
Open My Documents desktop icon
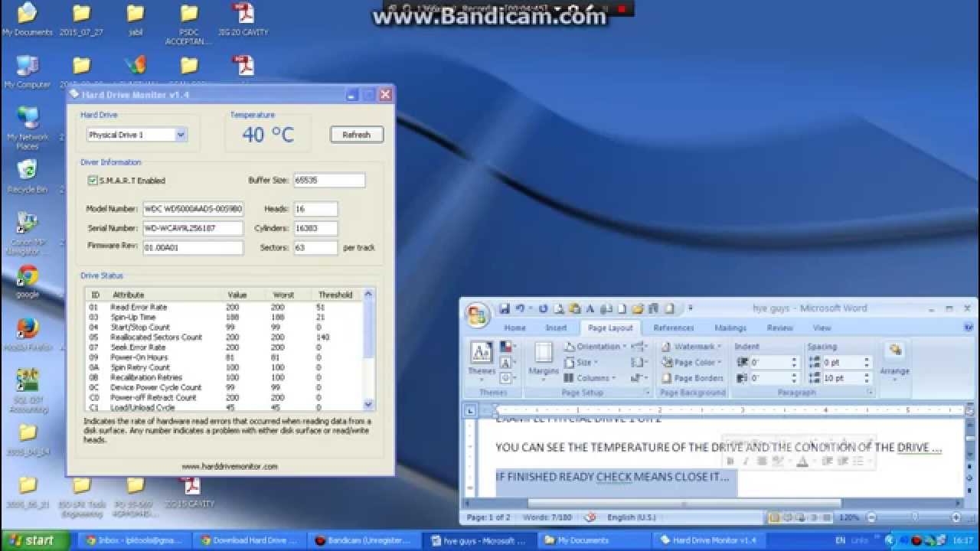(28, 19)
